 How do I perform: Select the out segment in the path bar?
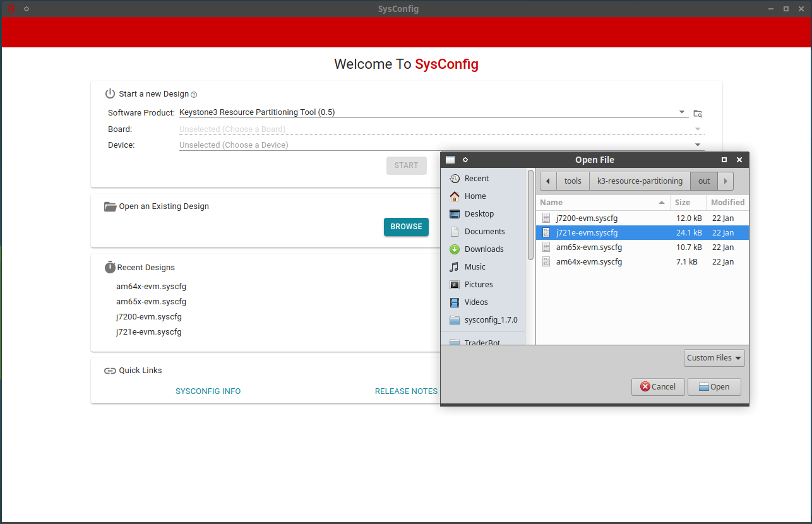tap(703, 181)
